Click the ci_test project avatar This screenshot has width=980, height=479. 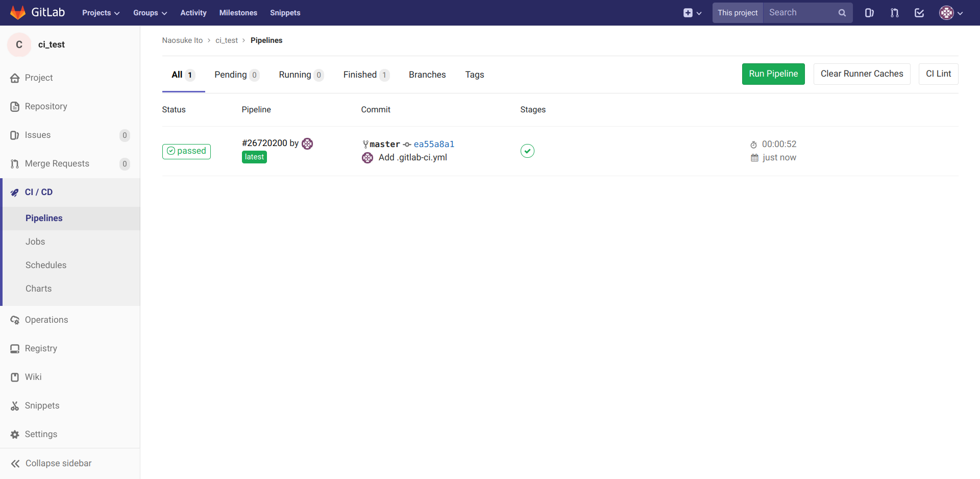tap(19, 44)
